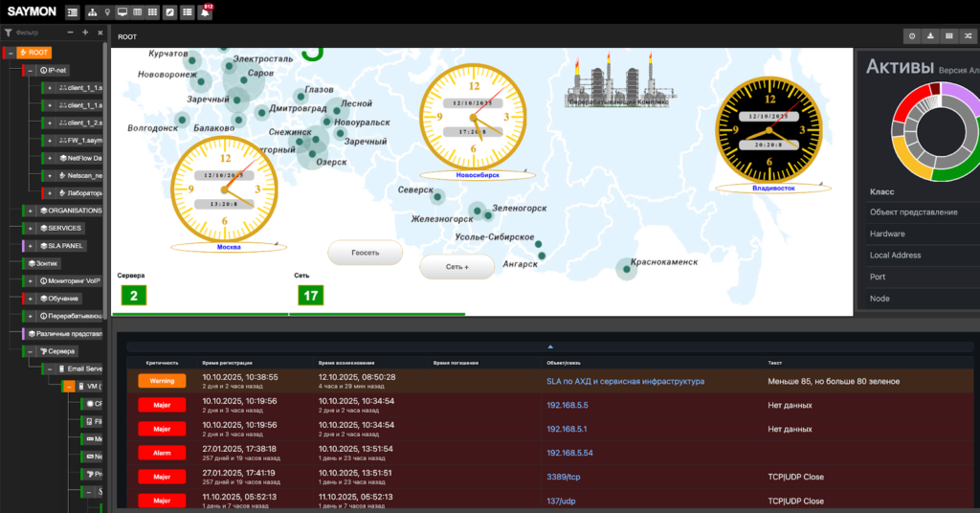Click the monitor display icon in top toolbar
The image size is (980, 513).
point(122,12)
